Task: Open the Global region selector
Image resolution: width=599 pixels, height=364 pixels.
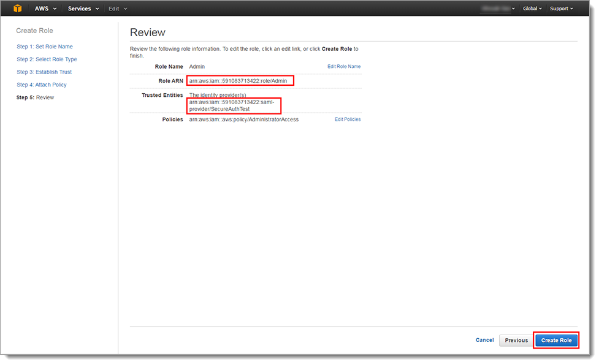Action: (532, 9)
